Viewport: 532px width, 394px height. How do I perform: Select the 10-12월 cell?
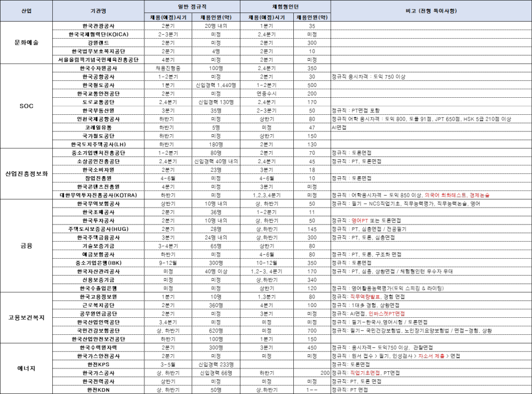point(267,263)
